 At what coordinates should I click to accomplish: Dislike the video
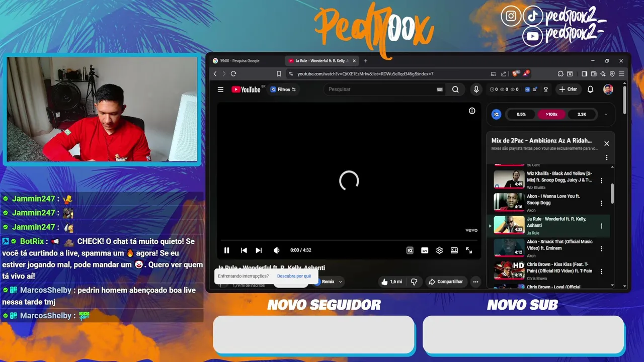[x=414, y=282]
